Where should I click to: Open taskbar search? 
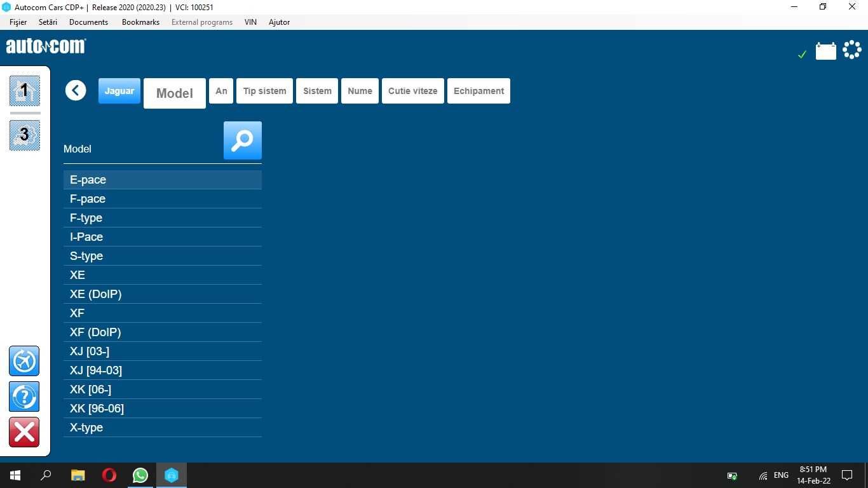[46, 475]
